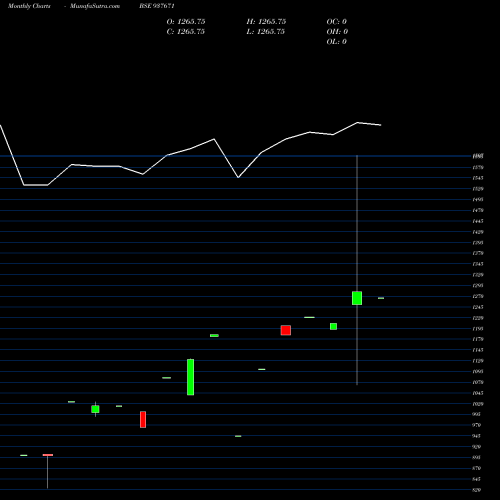
Task: Click the 820 price axis label
Action: [477, 490]
